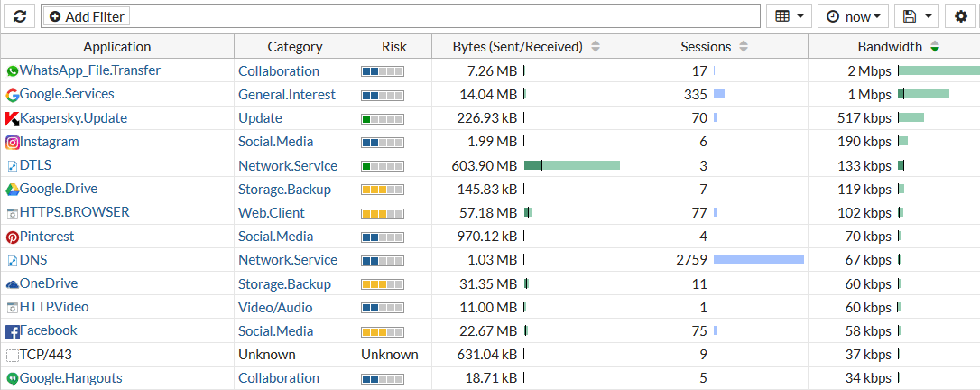Click the Google.Hangouts application name
This screenshot has height=390, width=980.
point(71,377)
